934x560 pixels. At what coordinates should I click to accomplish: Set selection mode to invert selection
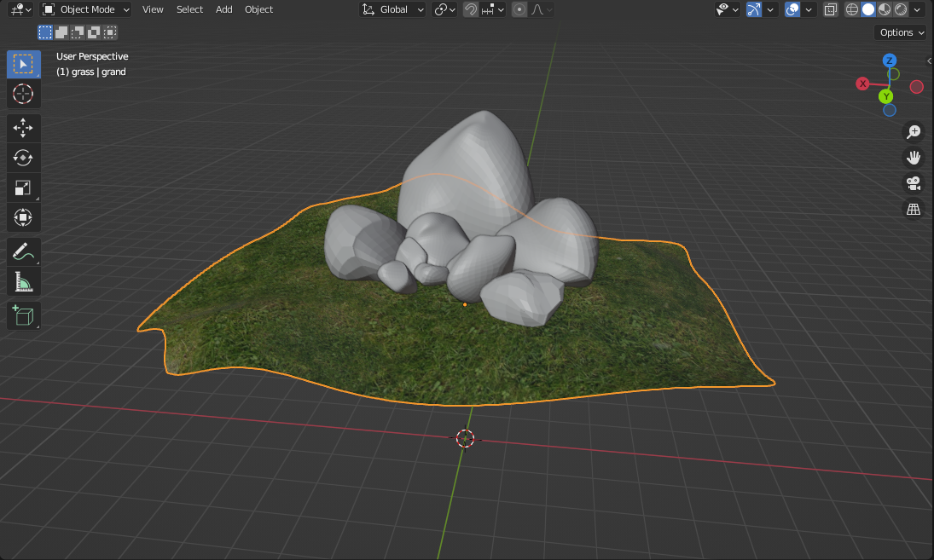94,32
